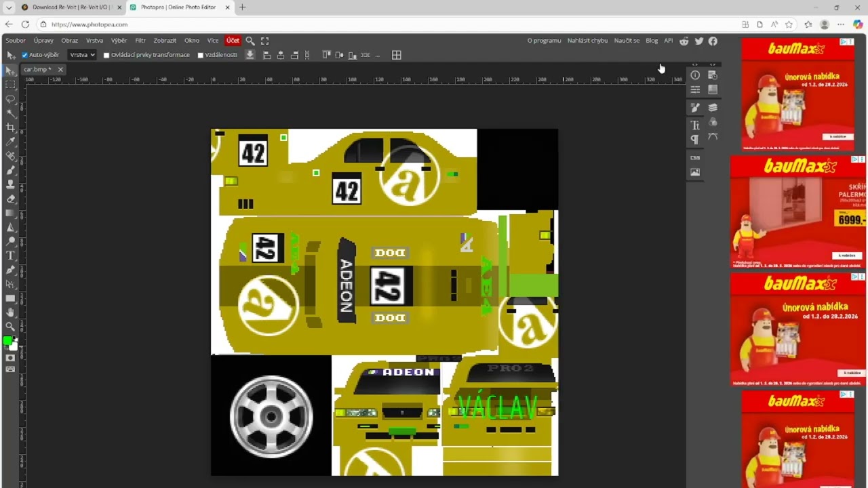Open the History panel icon
This screenshot has width=868, height=488.
tap(713, 75)
